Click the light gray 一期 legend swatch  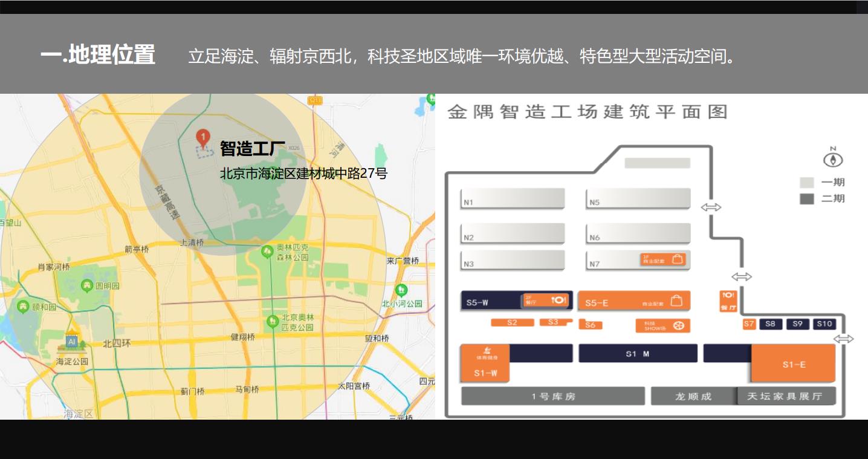tap(807, 182)
